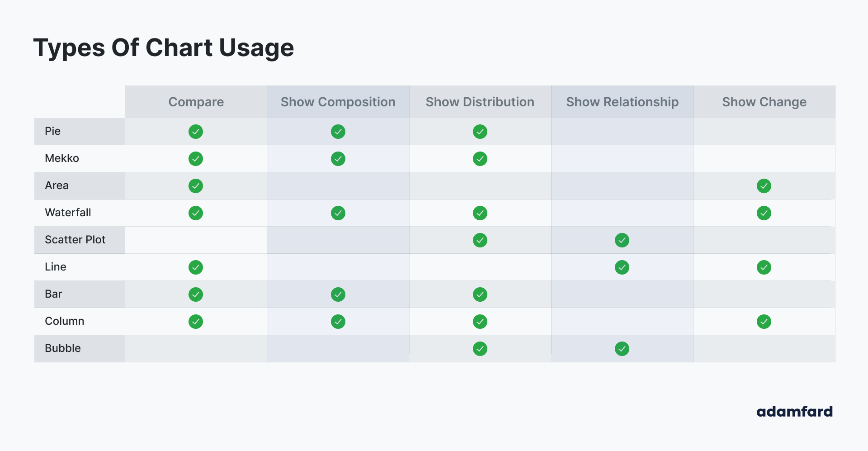Click the Mekko row Show Composition checkmark
Viewport: 868px width, 451px height.
tap(338, 159)
